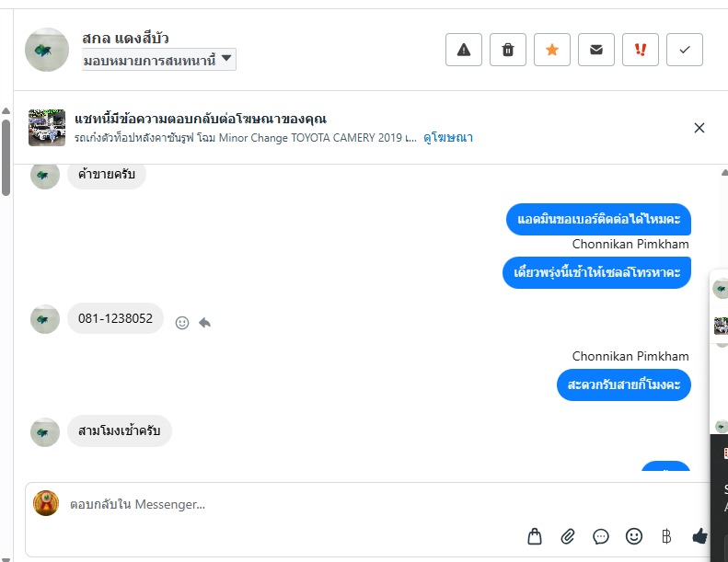Mark as unread with envelope icon

click(596, 50)
